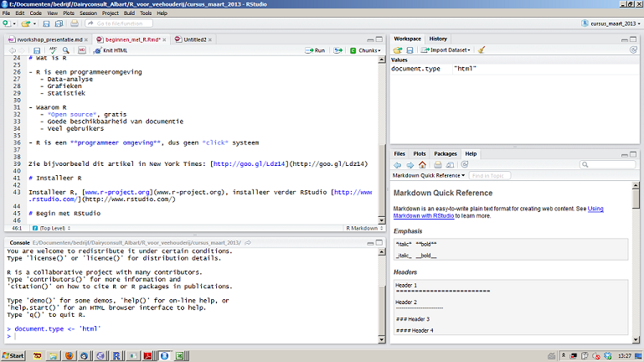Go back in Help pane
644x362 pixels.
(397, 165)
